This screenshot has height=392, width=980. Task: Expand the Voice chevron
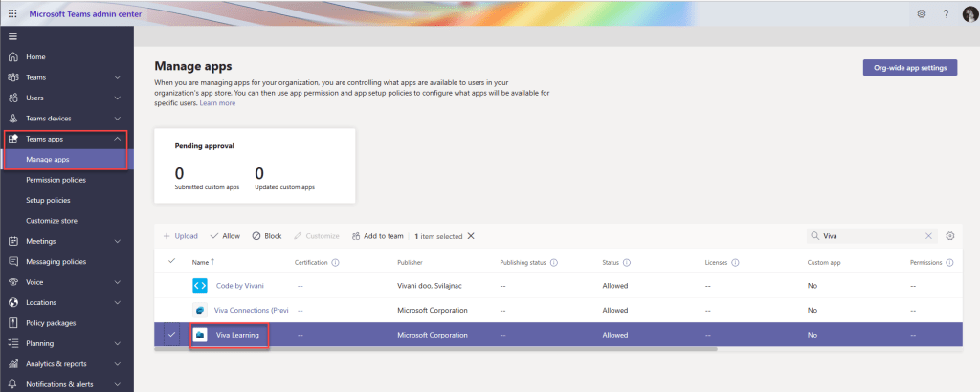click(117, 282)
